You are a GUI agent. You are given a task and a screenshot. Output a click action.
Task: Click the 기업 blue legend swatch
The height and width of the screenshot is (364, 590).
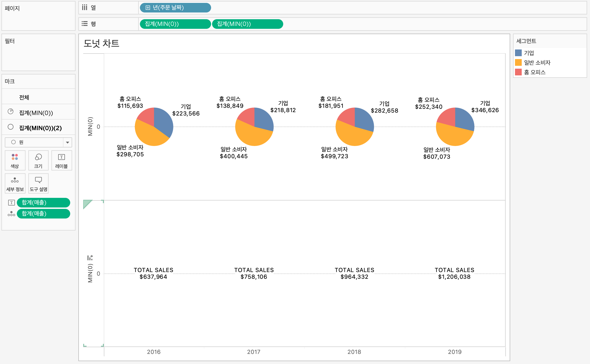point(518,53)
